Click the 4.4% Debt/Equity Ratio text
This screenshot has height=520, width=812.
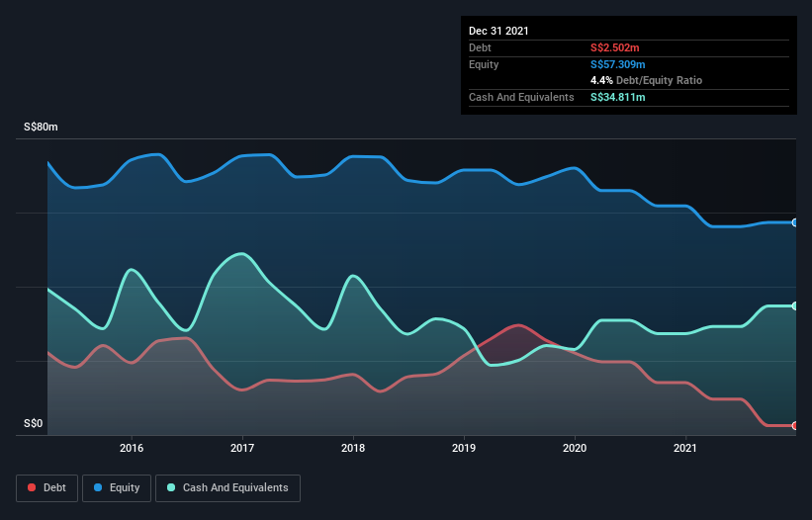click(x=646, y=81)
